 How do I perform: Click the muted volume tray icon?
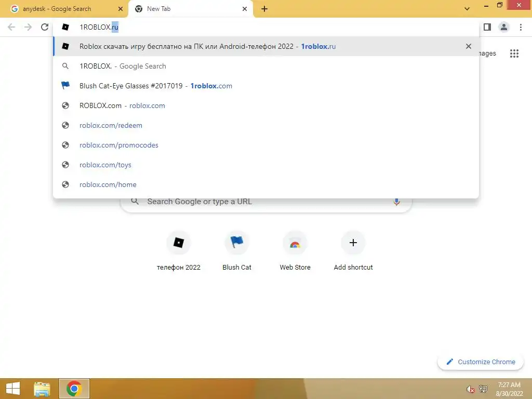click(470, 389)
